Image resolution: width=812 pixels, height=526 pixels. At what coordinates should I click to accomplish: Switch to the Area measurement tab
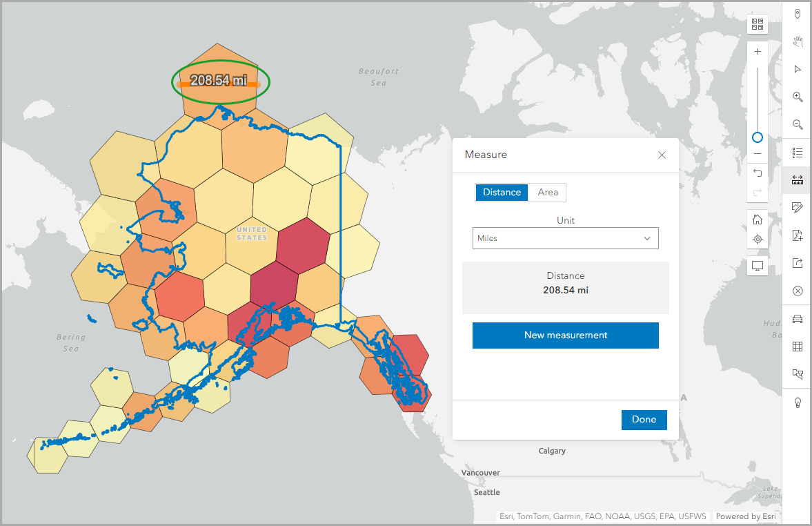(546, 192)
